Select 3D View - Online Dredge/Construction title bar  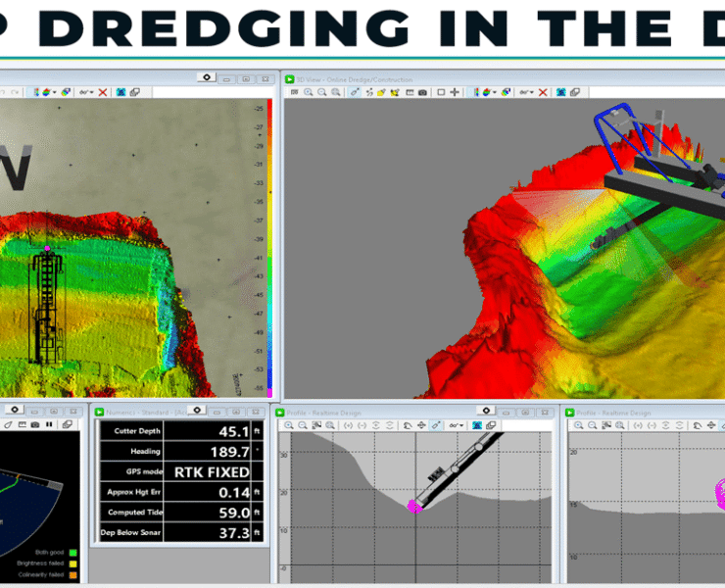(x=355, y=78)
